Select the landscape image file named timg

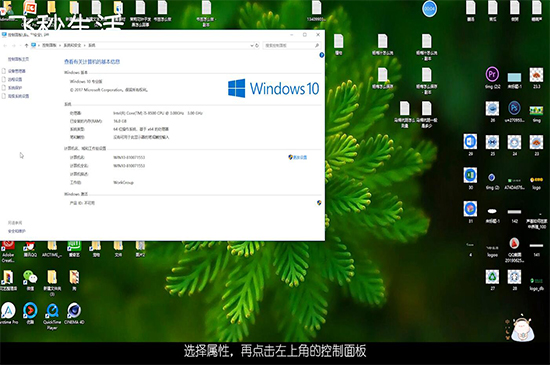coord(536,114)
